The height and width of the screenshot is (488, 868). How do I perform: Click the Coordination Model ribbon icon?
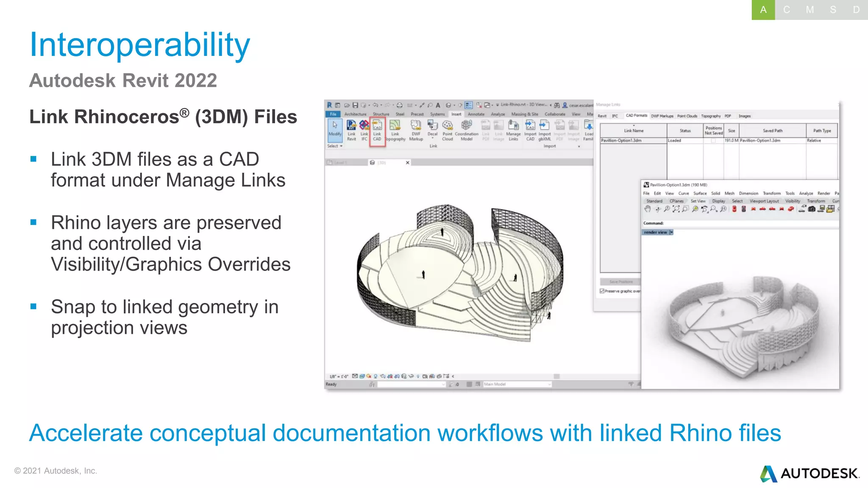tap(466, 130)
